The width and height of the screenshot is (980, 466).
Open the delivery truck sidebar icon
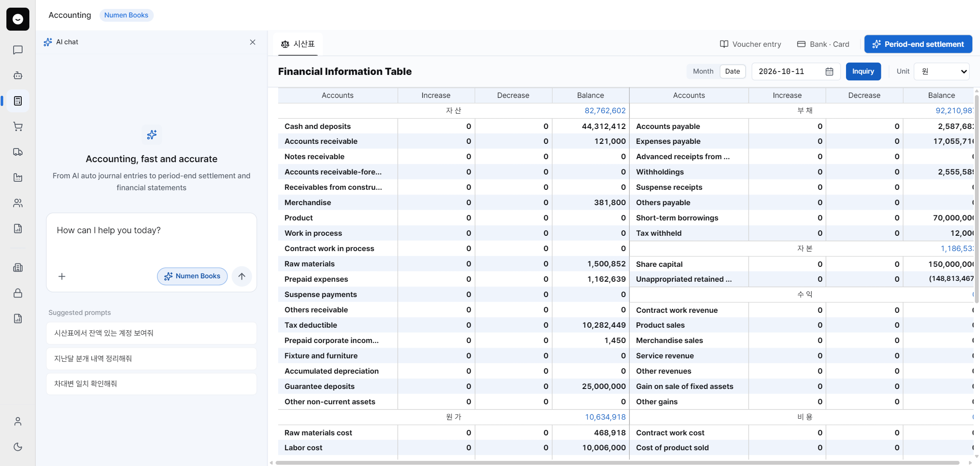(17, 152)
